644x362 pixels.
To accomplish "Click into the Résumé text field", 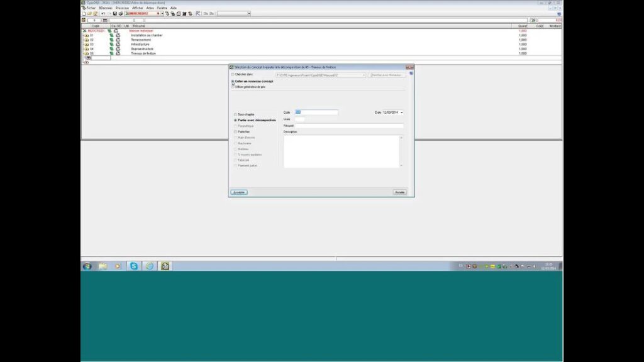I will coord(349,126).
